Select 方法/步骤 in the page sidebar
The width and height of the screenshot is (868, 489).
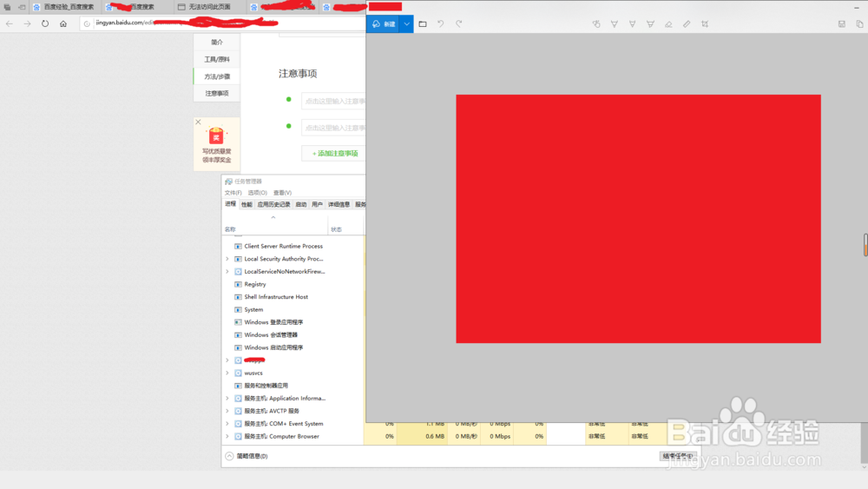click(x=216, y=76)
